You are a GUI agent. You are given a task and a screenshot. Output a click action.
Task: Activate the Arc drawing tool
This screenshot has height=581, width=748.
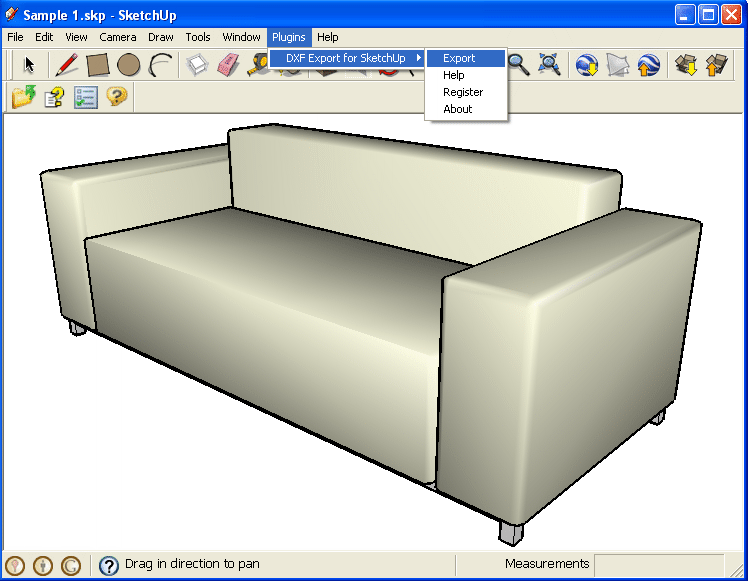pyautogui.click(x=160, y=65)
